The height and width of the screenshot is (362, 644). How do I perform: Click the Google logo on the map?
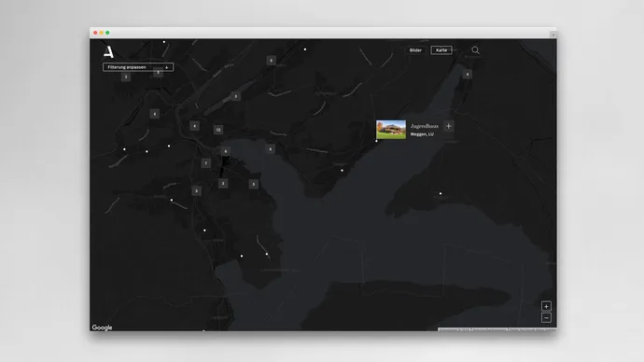click(x=102, y=327)
